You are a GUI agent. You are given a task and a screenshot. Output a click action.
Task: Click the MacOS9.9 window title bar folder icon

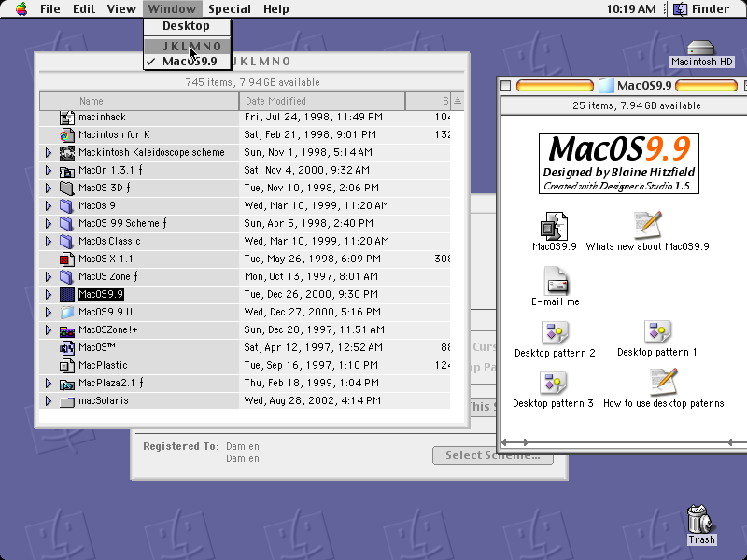[x=606, y=86]
